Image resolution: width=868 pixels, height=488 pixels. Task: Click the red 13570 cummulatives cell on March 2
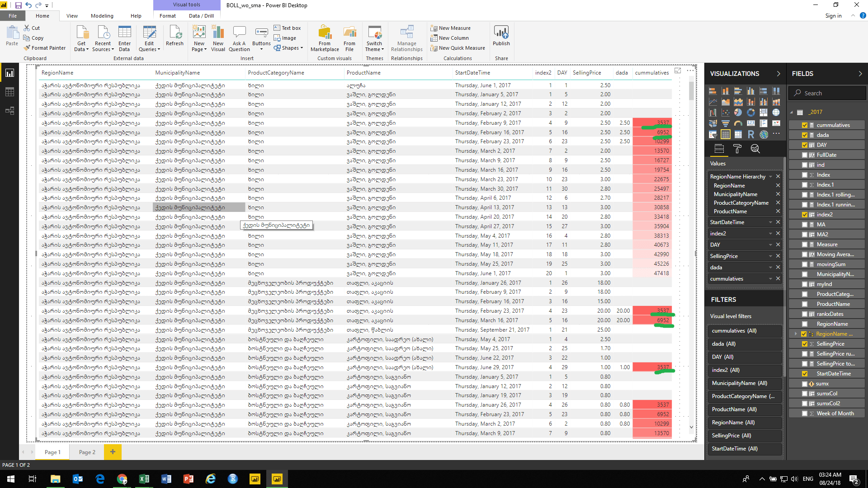[x=652, y=151]
